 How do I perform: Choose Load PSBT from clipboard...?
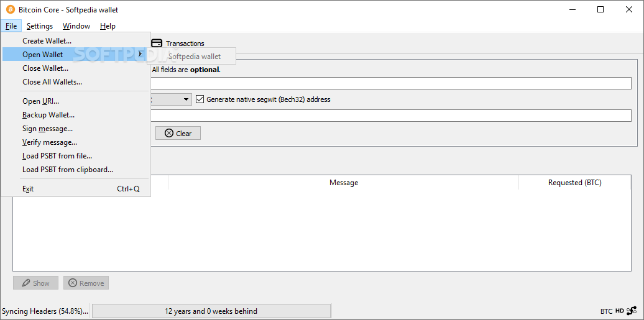click(x=76, y=169)
